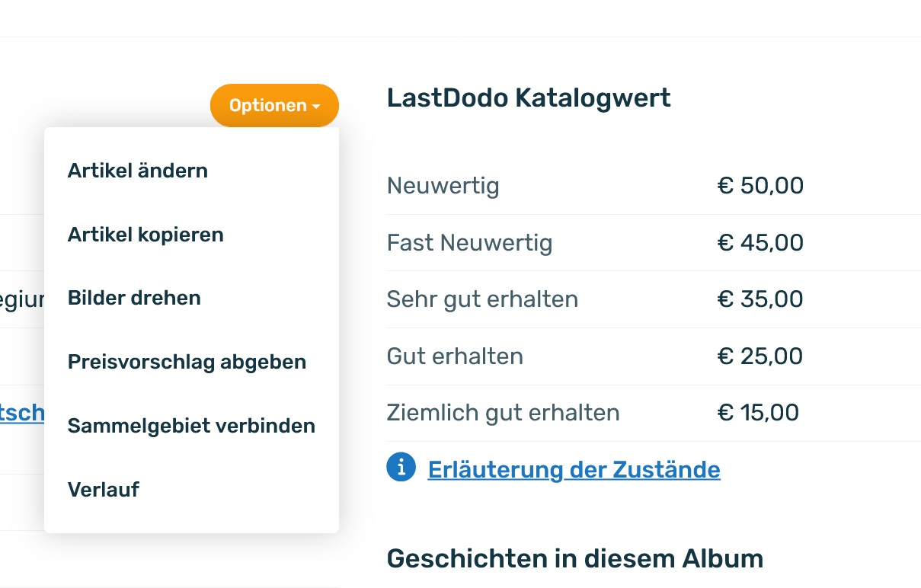921x588 pixels.
Task: Open Verlauf from the options menu
Action: pos(104,489)
